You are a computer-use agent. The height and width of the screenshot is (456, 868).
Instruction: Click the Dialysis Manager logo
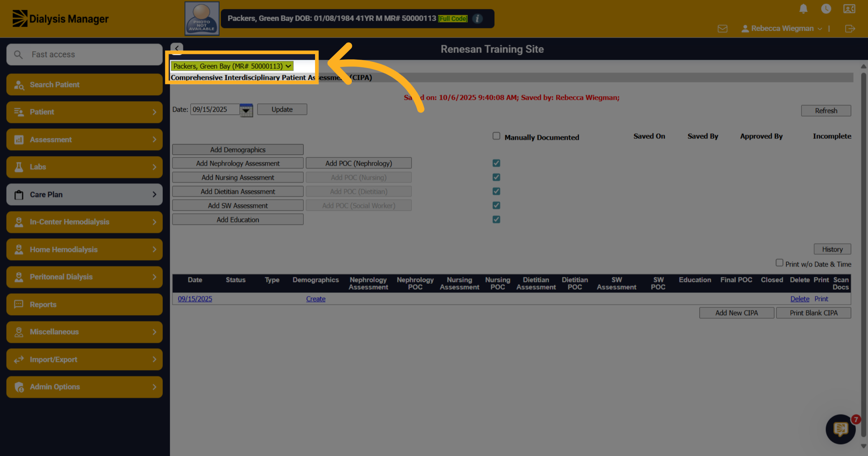60,18
